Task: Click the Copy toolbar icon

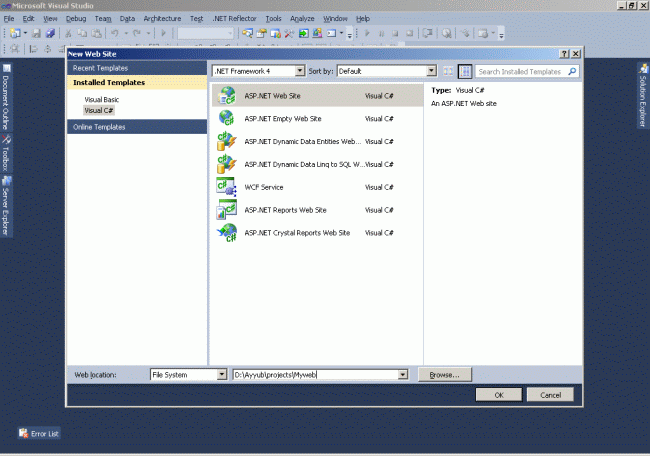Action: pyautogui.click(x=82, y=33)
